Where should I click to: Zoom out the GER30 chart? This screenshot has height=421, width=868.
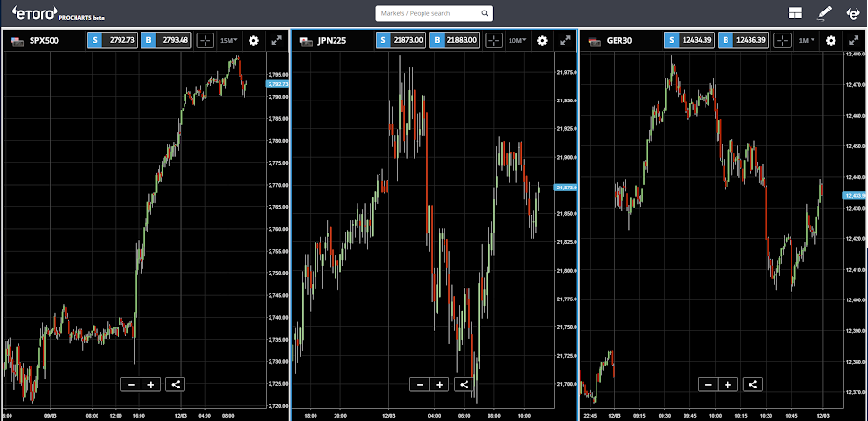click(708, 385)
